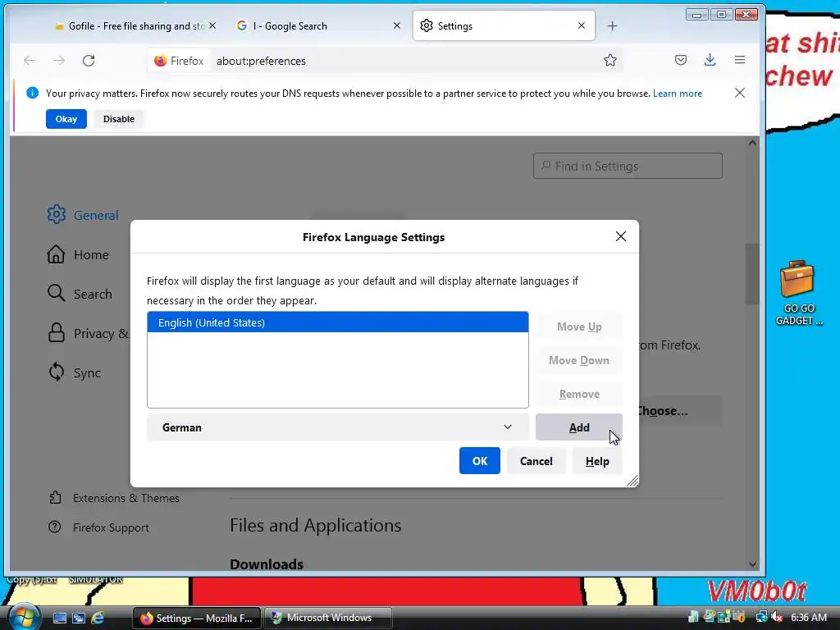Close the Firefox Language Settings dialog

pyautogui.click(x=621, y=236)
